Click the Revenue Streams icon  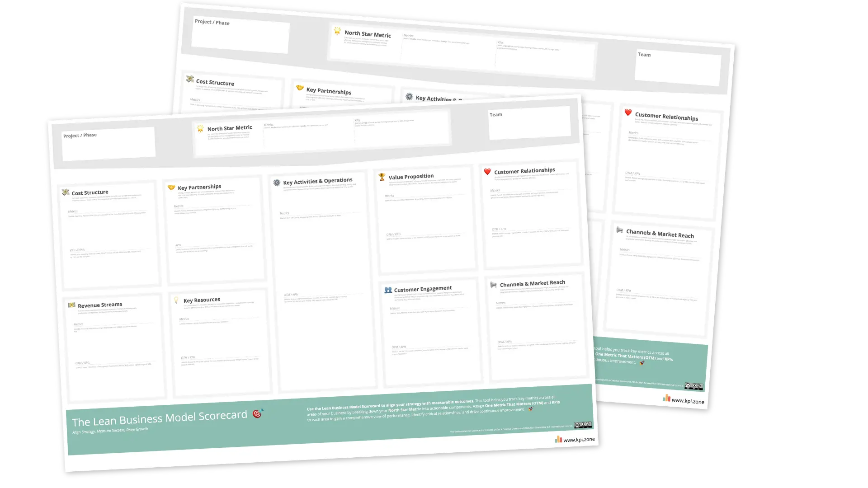(x=71, y=304)
